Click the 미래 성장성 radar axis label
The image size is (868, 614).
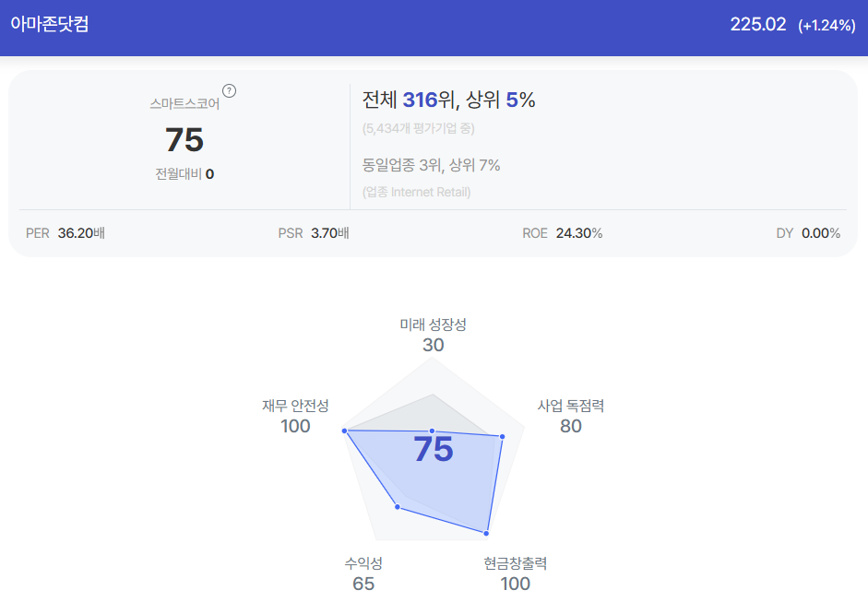pyautogui.click(x=433, y=325)
